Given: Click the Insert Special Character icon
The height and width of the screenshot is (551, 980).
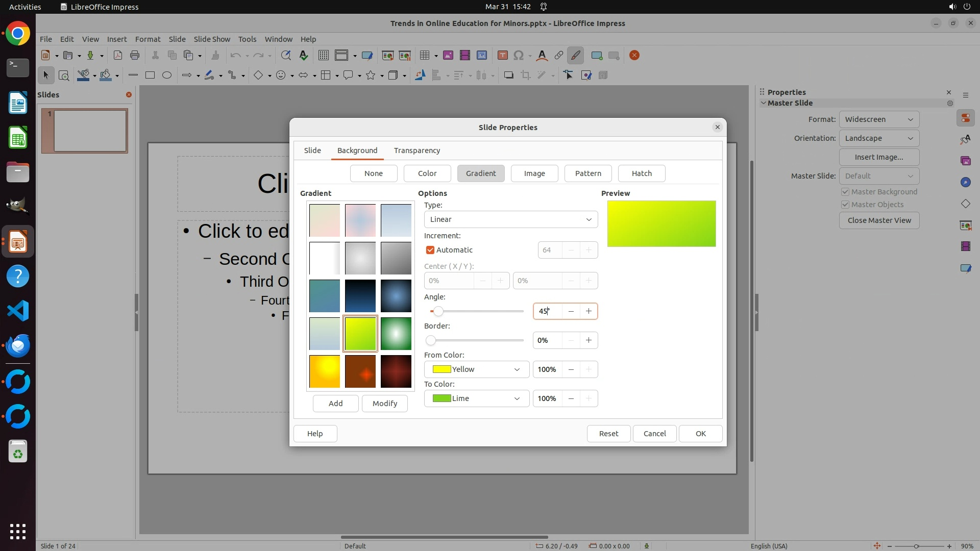Looking at the screenshot, I should click(519, 56).
